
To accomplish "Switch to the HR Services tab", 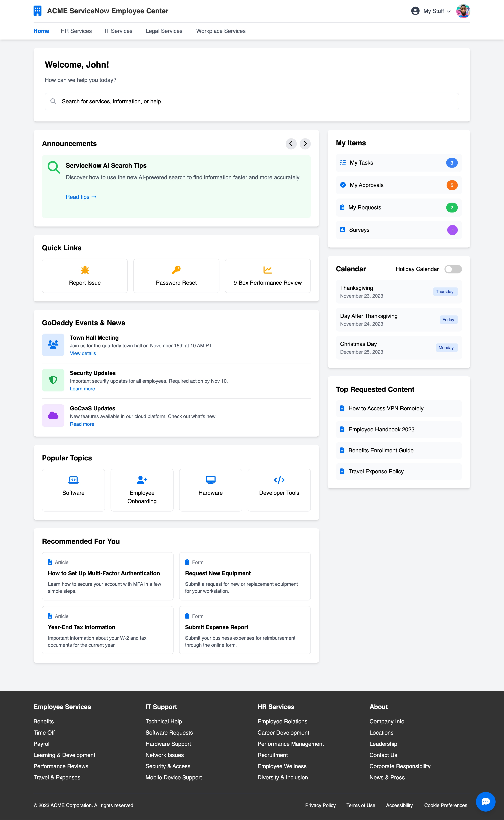I will pyautogui.click(x=76, y=31).
